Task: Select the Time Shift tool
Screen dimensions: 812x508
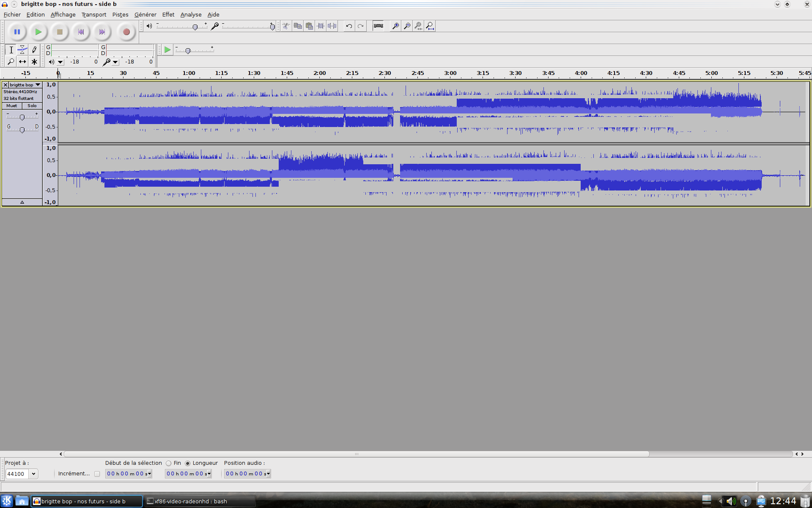Action: [x=22, y=62]
